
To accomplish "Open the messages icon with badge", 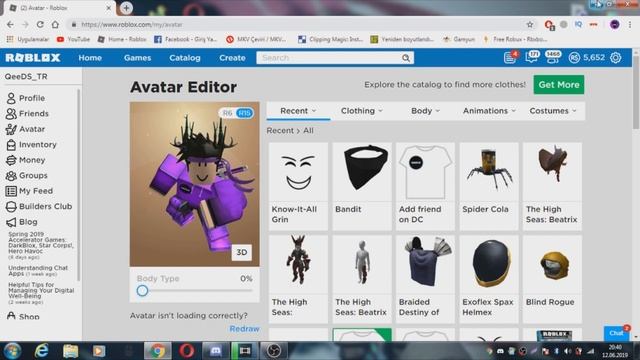I will (532, 57).
